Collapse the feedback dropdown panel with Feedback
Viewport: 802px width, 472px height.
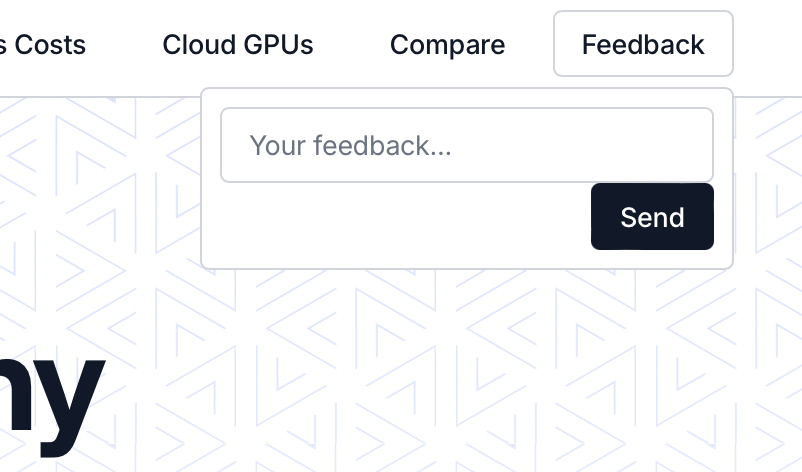click(x=643, y=44)
